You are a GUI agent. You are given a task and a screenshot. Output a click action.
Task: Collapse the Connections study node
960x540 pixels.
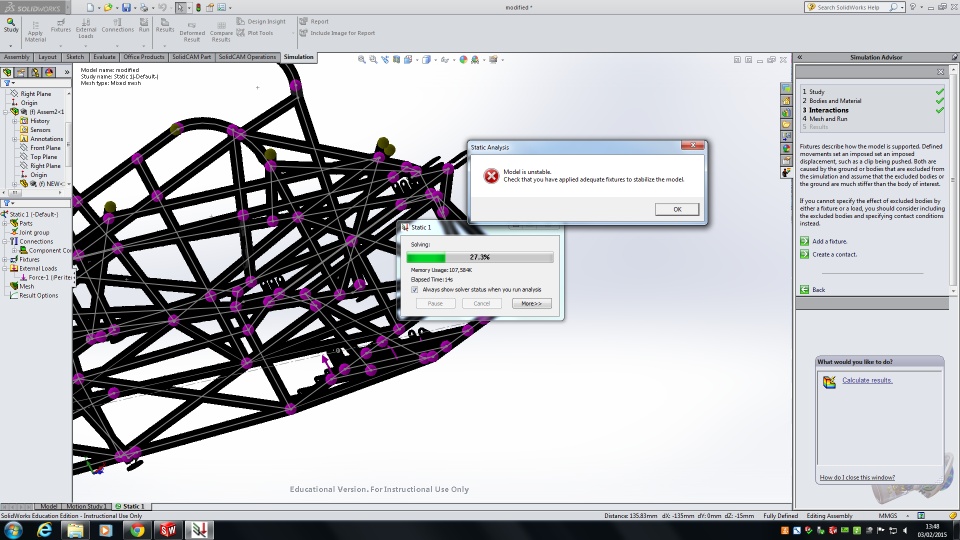[x=5, y=241]
